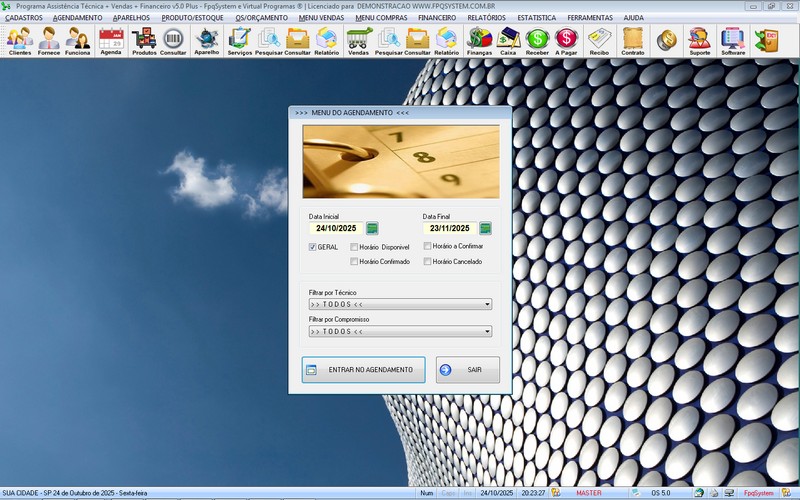Open the Funciona employees icon
This screenshot has width=800, height=500.
78,41
